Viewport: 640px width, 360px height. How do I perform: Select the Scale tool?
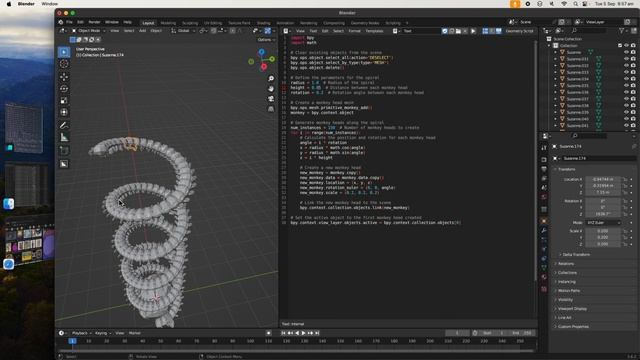[64, 100]
